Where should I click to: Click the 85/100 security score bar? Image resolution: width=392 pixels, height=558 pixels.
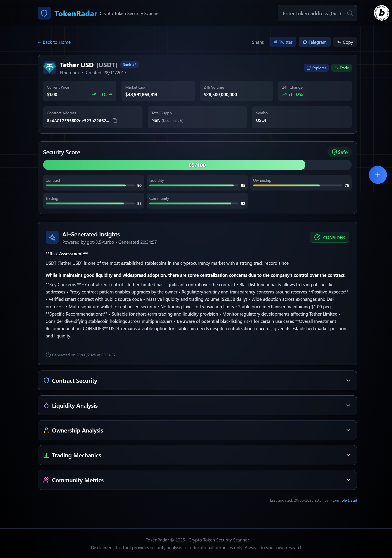[197, 165]
